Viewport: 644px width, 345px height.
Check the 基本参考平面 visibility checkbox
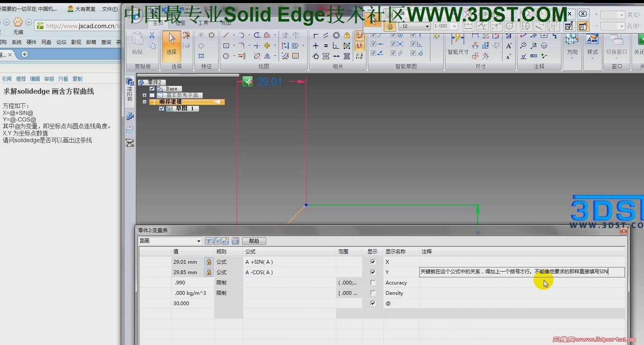152,95
